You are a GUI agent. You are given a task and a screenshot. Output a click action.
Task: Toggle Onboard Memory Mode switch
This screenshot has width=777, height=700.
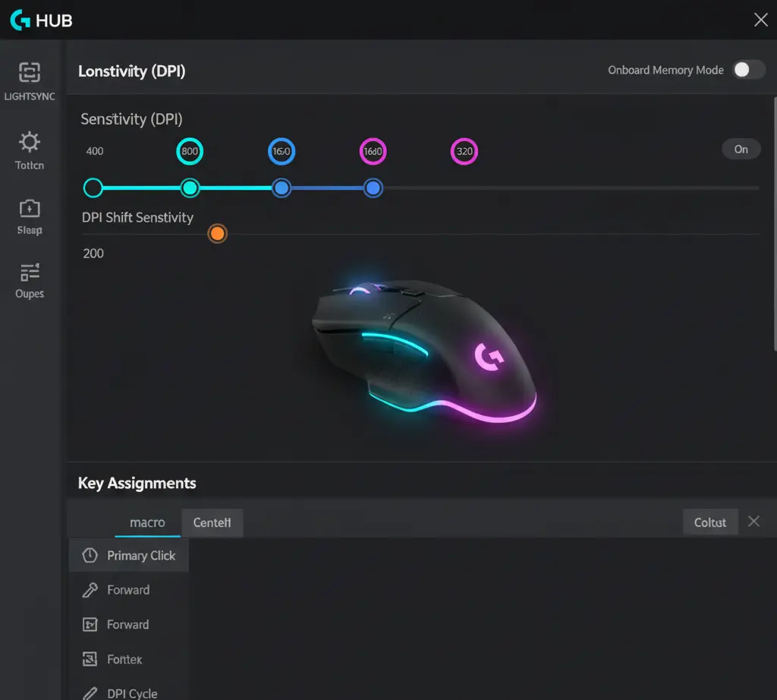(748, 70)
